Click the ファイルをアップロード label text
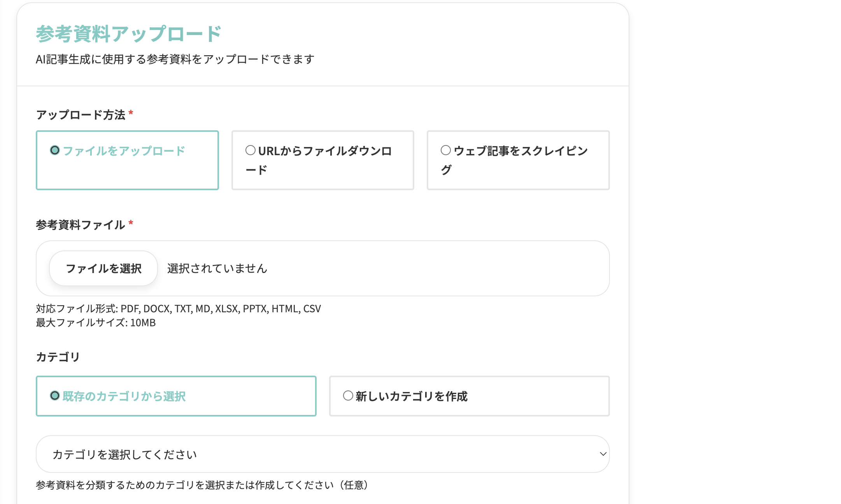This screenshot has height=504, width=841. [x=124, y=151]
